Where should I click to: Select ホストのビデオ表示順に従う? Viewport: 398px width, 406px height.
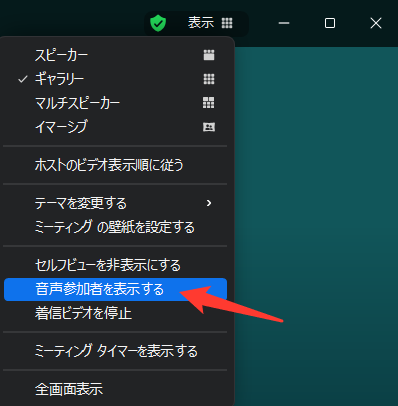click(x=115, y=165)
